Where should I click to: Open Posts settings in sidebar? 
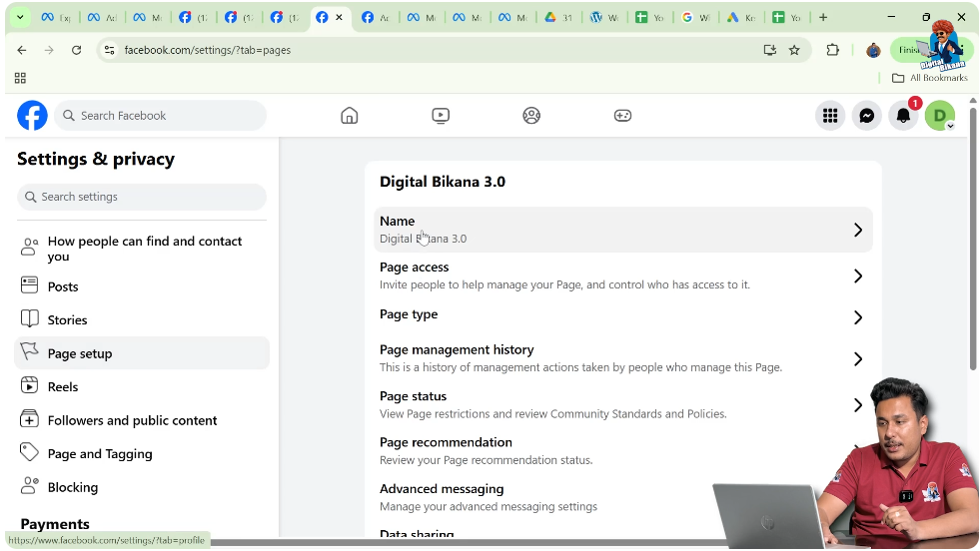pyautogui.click(x=142, y=286)
